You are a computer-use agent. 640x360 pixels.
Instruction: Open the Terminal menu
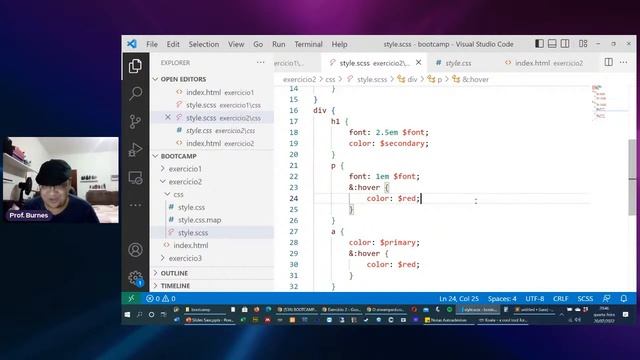[309, 44]
